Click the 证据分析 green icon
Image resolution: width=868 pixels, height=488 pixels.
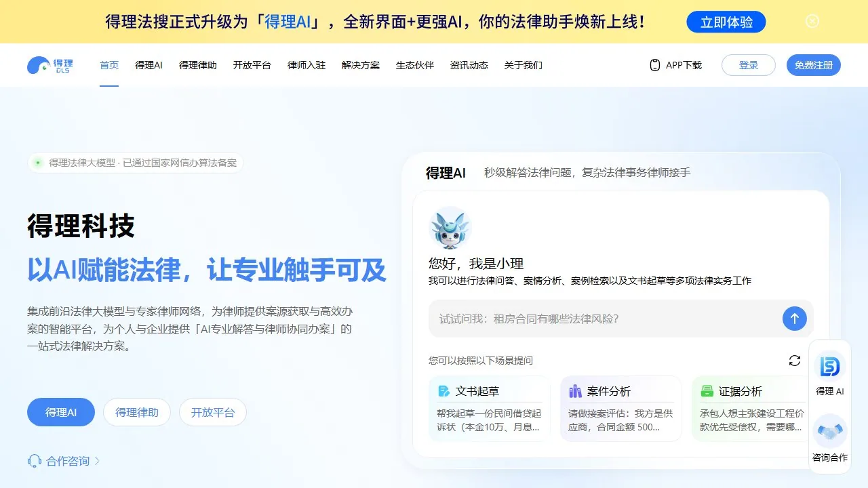(707, 391)
